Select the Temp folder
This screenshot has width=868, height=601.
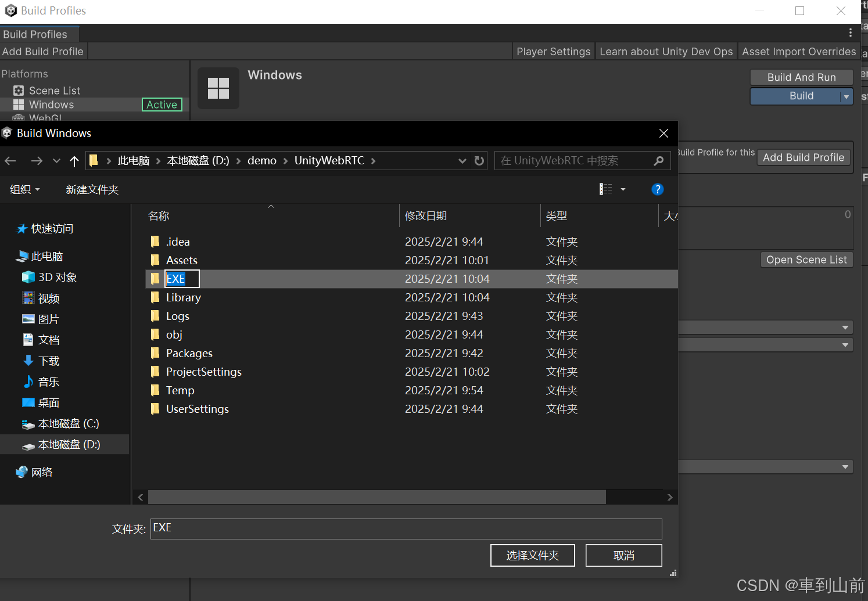[180, 390]
